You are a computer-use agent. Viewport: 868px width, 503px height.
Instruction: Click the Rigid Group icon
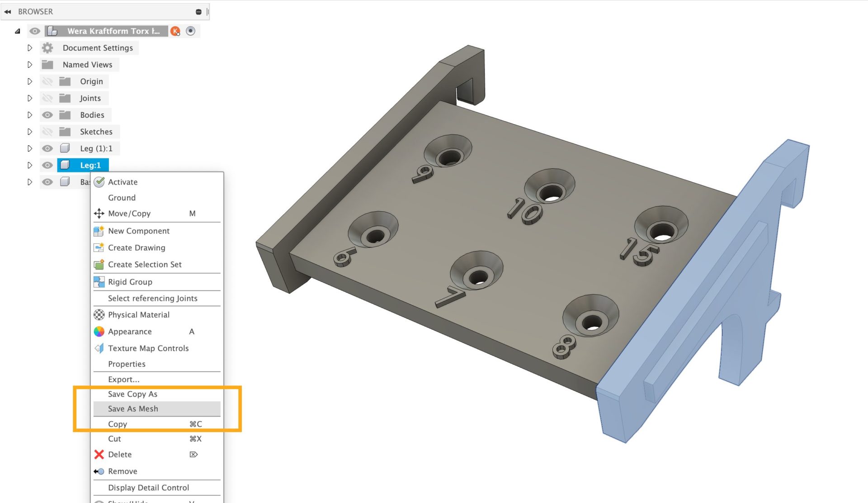(99, 282)
